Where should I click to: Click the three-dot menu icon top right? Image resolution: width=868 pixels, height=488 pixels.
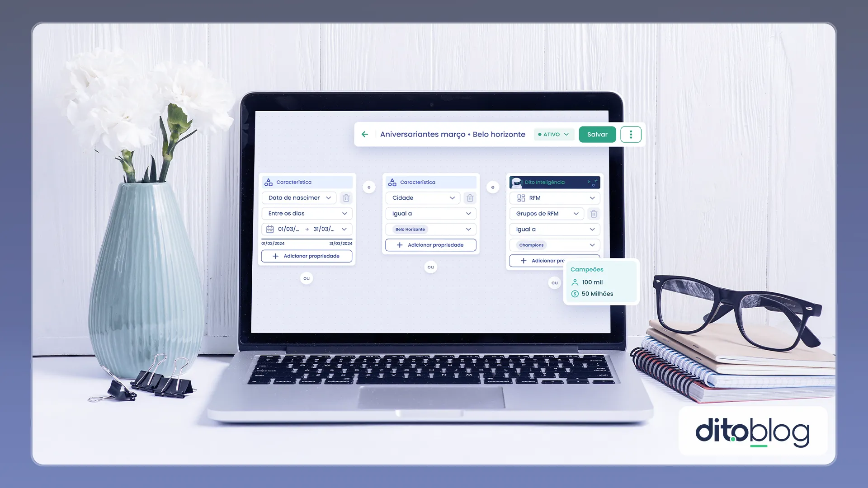coord(631,134)
